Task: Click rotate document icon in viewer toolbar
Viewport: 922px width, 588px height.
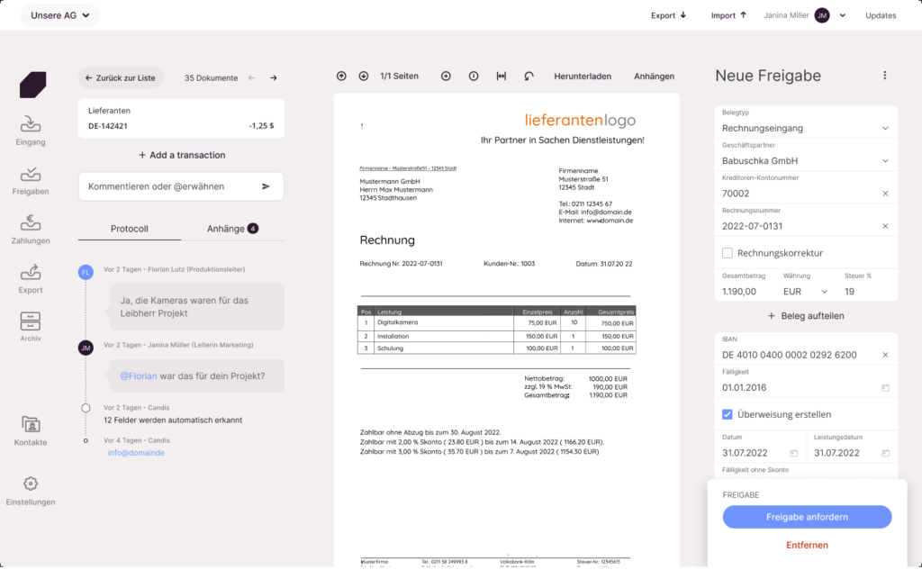Action: 529,76
